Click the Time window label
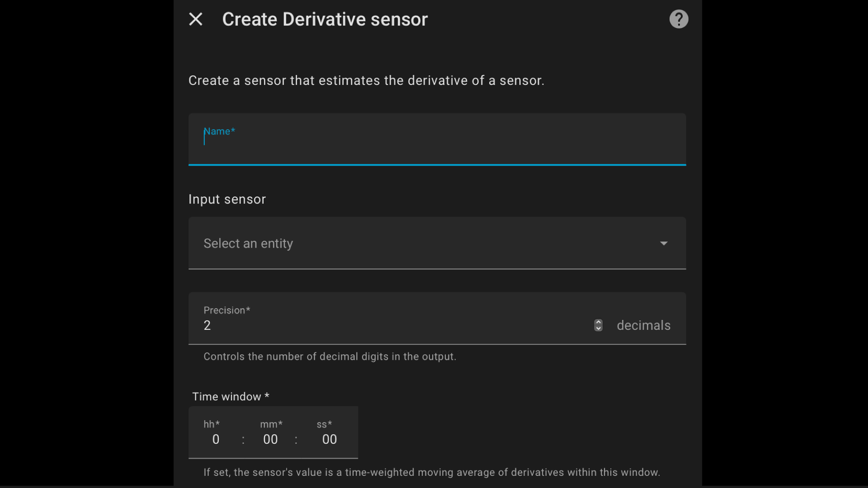 230,396
